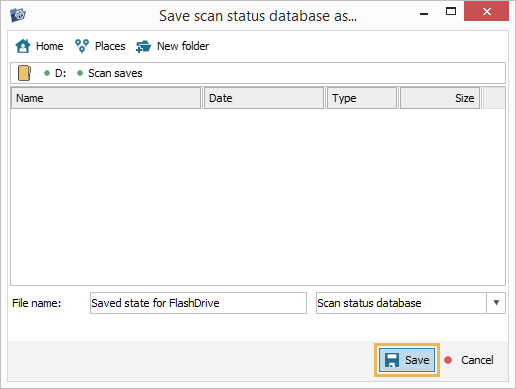
Task: Click the application icon in title bar
Action: click(18, 15)
